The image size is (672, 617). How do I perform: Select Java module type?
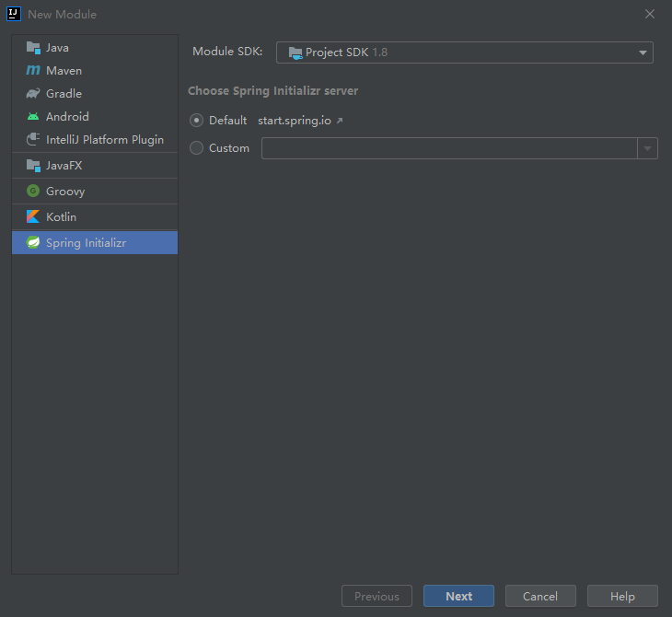[95, 47]
